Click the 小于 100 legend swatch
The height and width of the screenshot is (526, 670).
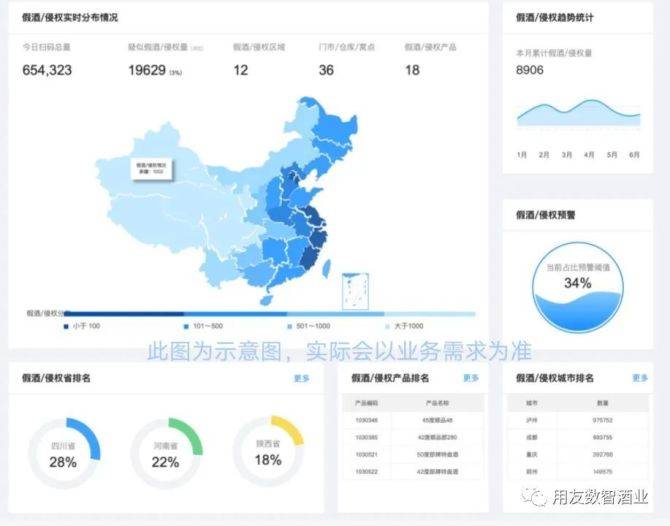click(66, 326)
